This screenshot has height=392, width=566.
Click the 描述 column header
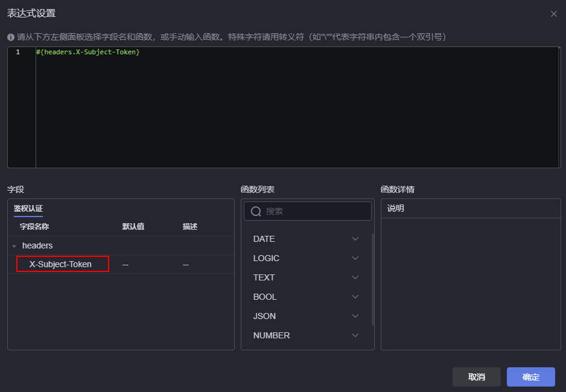190,227
